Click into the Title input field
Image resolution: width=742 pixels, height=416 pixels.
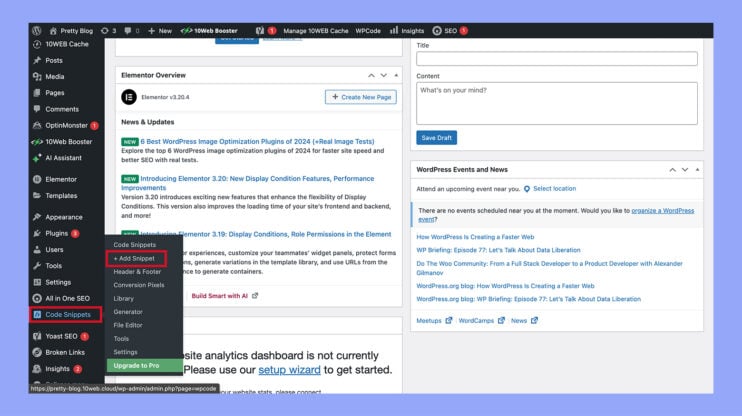point(556,59)
